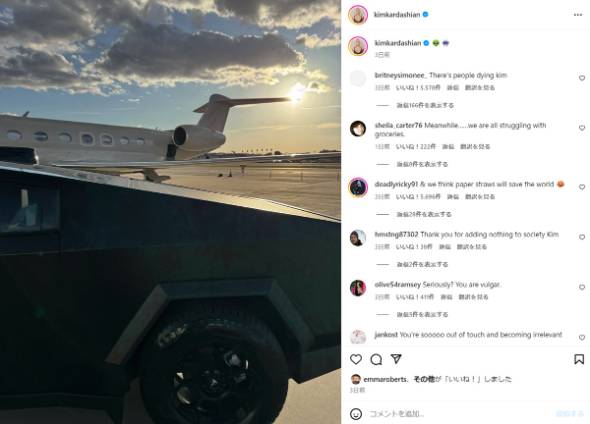This screenshot has width=590, height=424.
Task: Expand replies under olive54ramsey's comment
Action: (422, 315)
